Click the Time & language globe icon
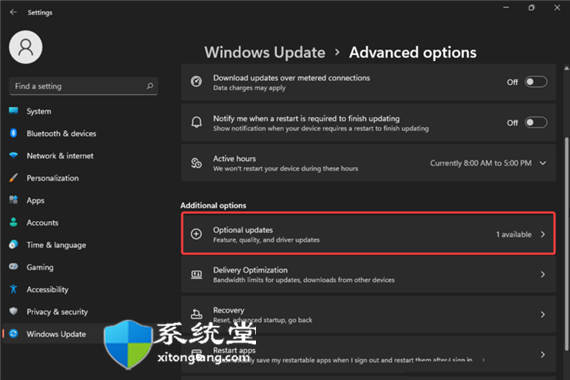570x380 pixels. 13,244
